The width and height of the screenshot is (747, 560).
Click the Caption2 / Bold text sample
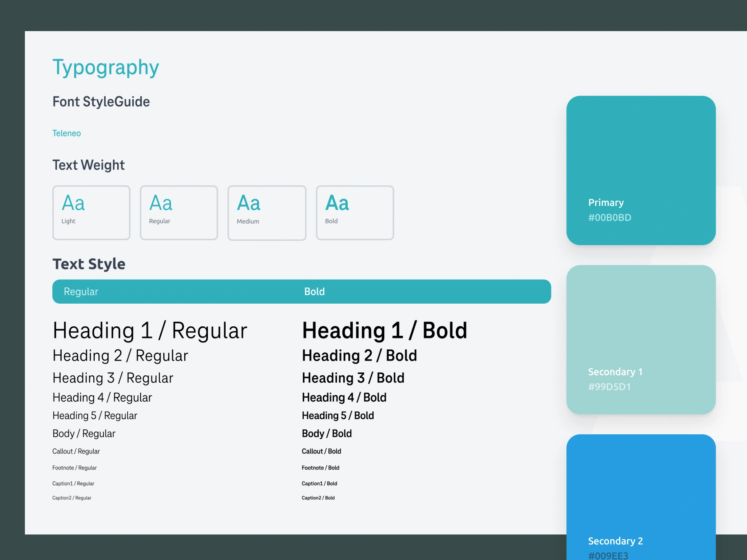tap(318, 497)
